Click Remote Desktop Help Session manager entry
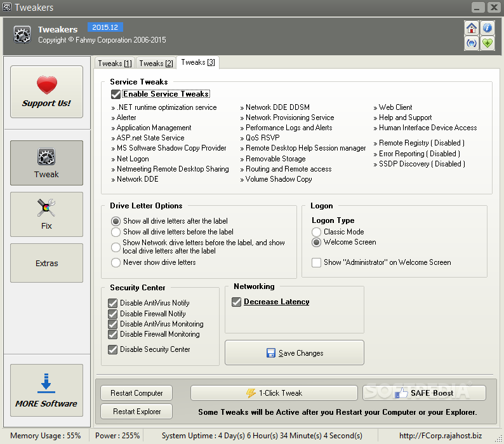The height and width of the screenshot is (444, 504). (x=303, y=148)
